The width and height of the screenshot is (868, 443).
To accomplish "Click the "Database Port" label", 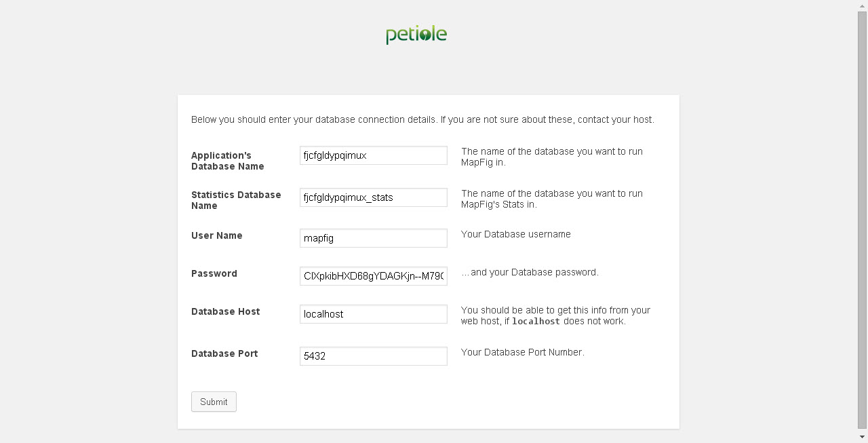I will [224, 353].
